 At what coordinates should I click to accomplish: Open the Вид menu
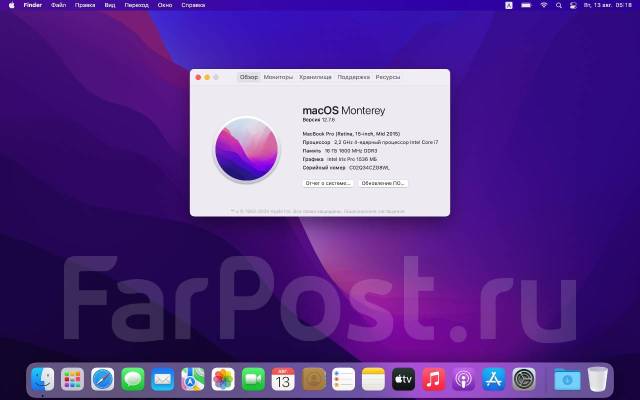pyautogui.click(x=110, y=5)
